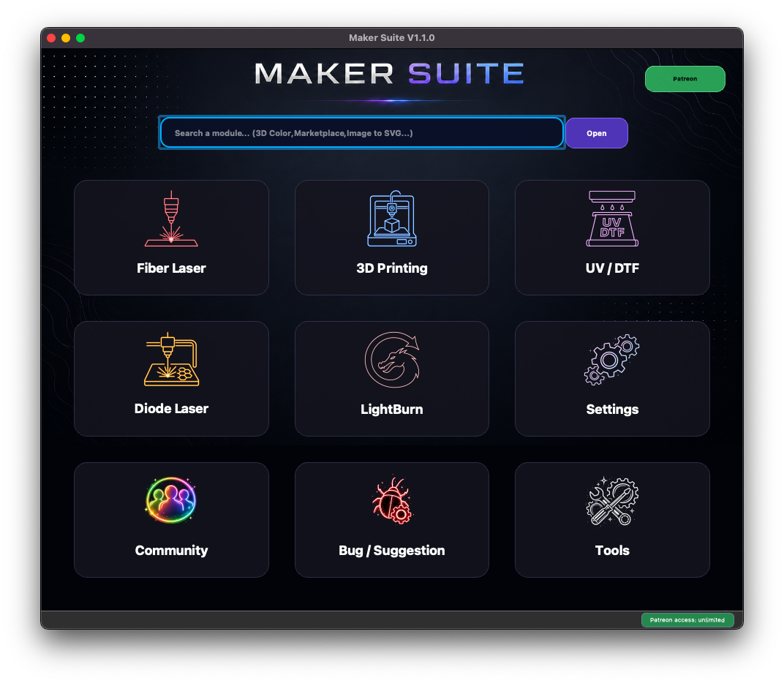Open the Community people icon
The image size is (784, 683).
(x=171, y=500)
